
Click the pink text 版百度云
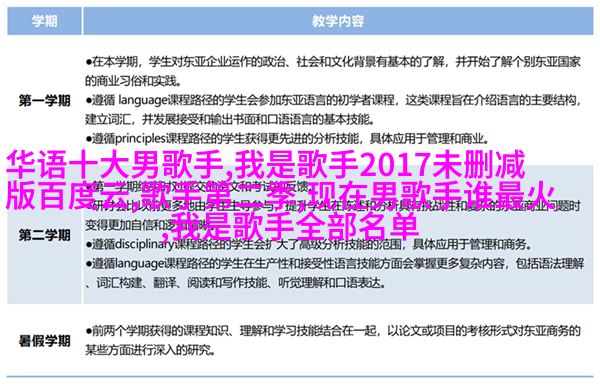[x=68, y=196]
